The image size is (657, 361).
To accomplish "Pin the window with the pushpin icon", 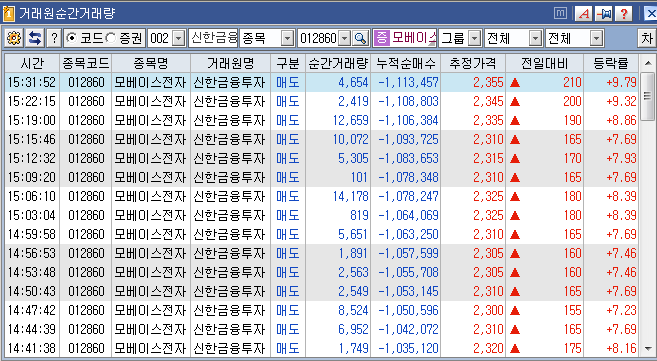I will tap(604, 13).
